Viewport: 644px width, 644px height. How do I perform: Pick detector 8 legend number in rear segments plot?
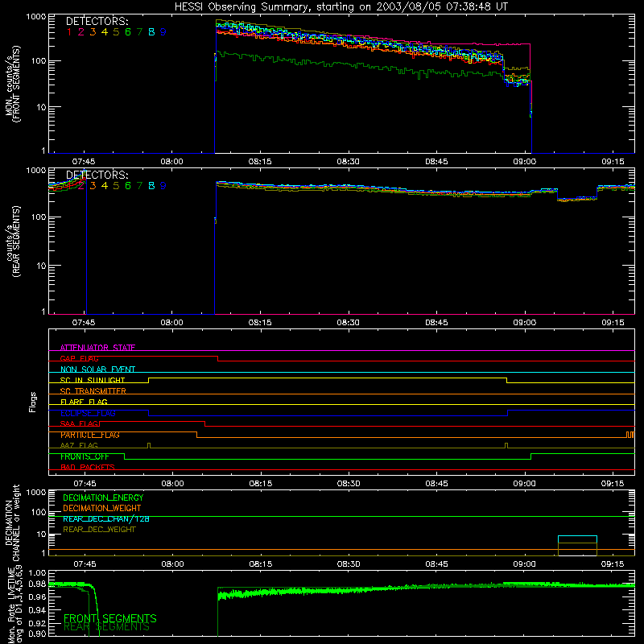(x=151, y=186)
